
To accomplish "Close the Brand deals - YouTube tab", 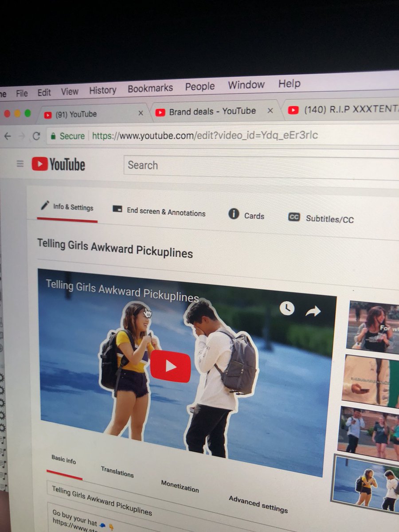I will click(270, 110).
